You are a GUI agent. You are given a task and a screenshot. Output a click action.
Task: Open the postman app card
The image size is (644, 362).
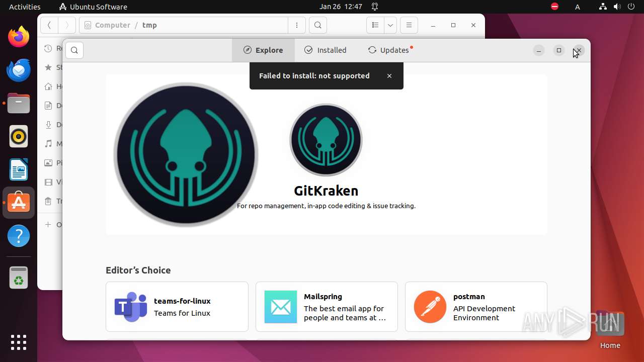tap(476, 307)
